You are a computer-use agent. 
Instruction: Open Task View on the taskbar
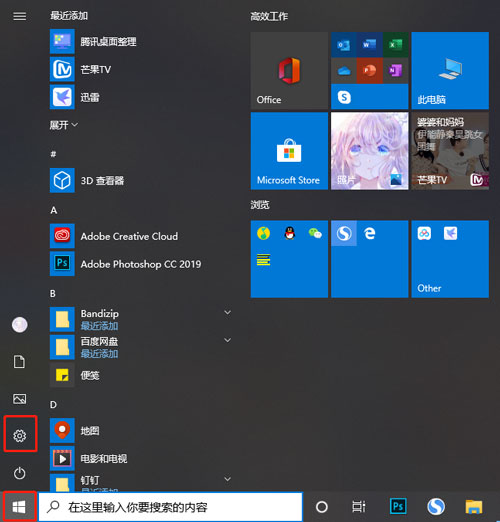click(x=359, y=507)
